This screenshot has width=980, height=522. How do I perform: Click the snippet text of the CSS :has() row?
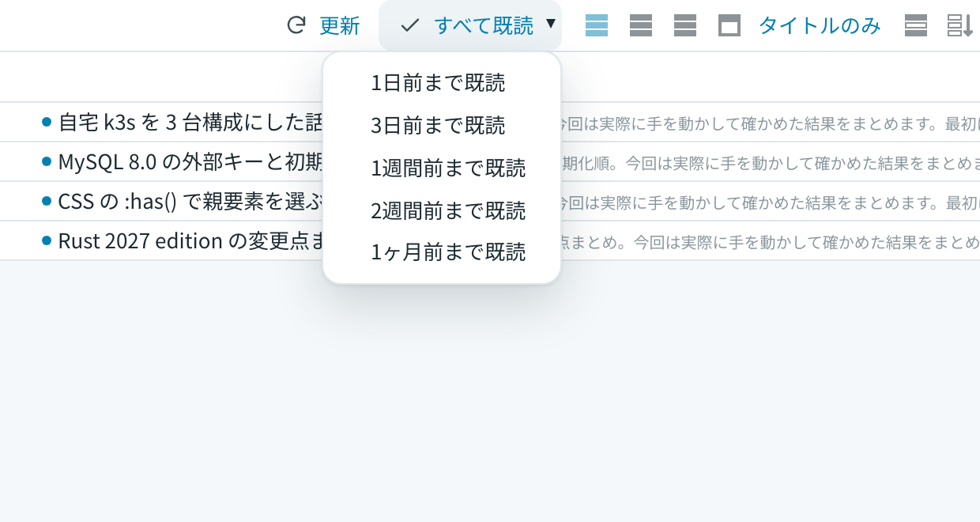tap(771, 202)
